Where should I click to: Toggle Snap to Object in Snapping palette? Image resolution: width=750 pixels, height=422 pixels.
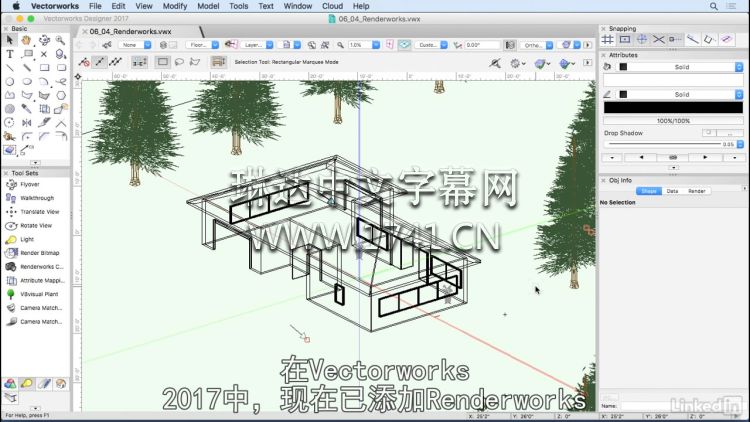[625, 40]
